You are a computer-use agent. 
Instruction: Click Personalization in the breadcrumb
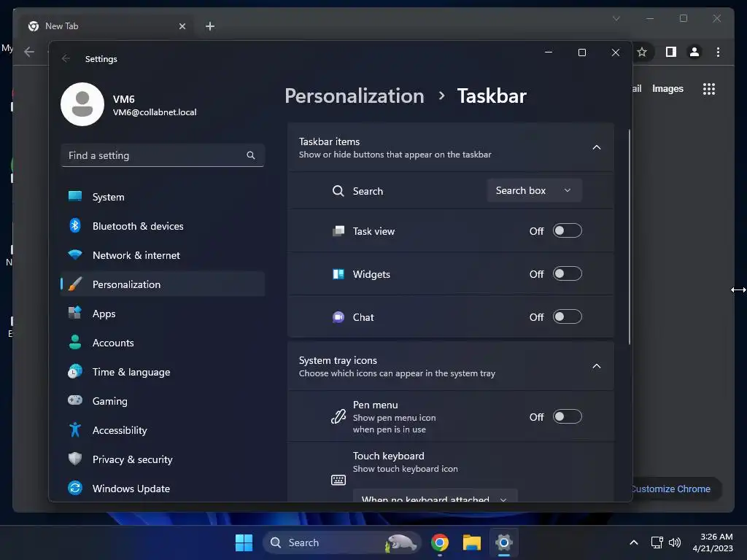pyautogui.click(x=354, y=96)
